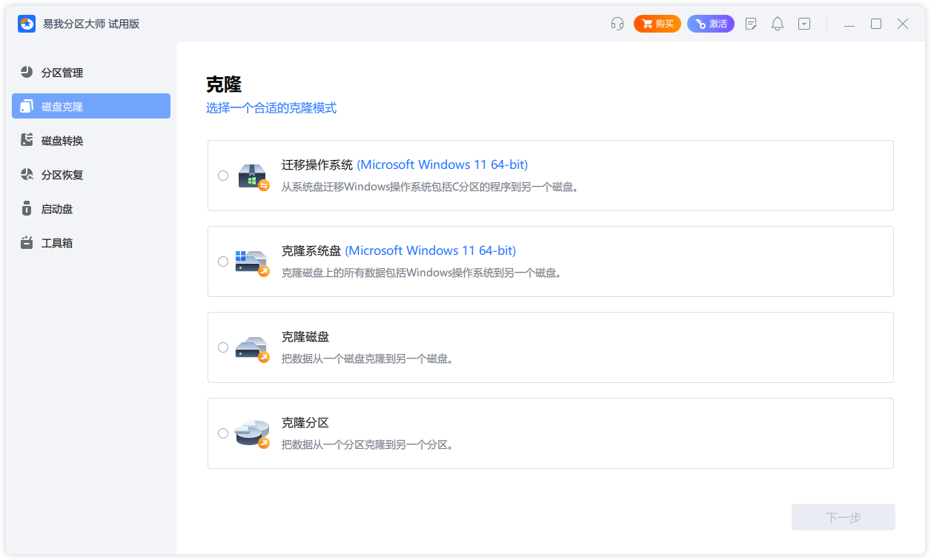
Task: Click the 克隆磁盘上的所有数据 description text
Action: [422, 273]
